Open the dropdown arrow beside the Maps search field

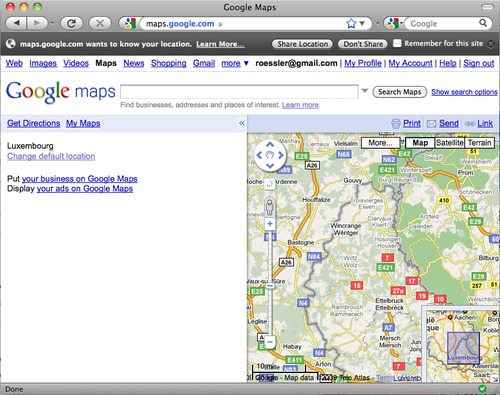[x=365, y=91]
